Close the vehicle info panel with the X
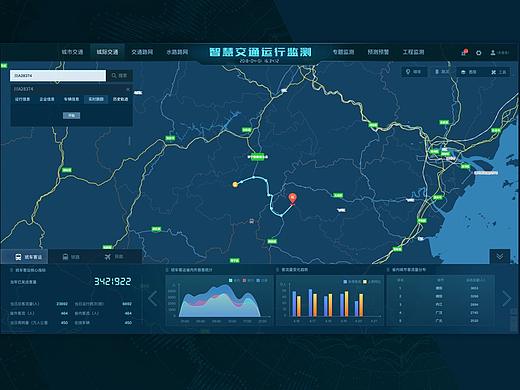520x390 pixels. click(128, 89)
